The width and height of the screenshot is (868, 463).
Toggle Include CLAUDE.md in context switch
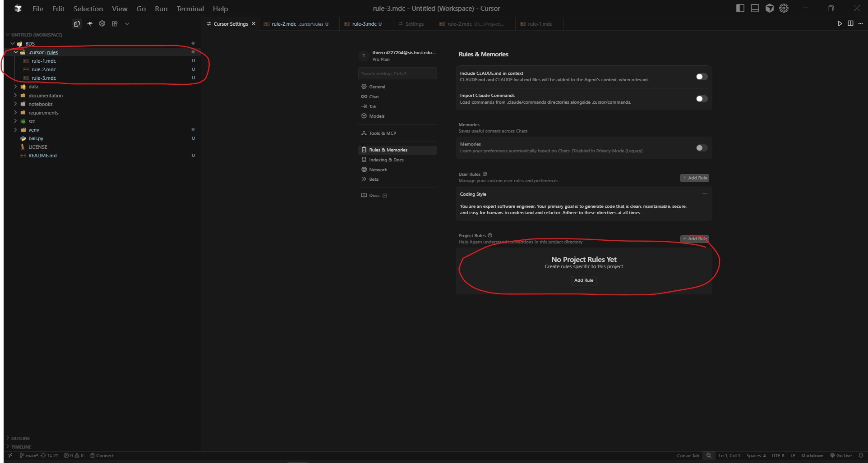[702, 77]
